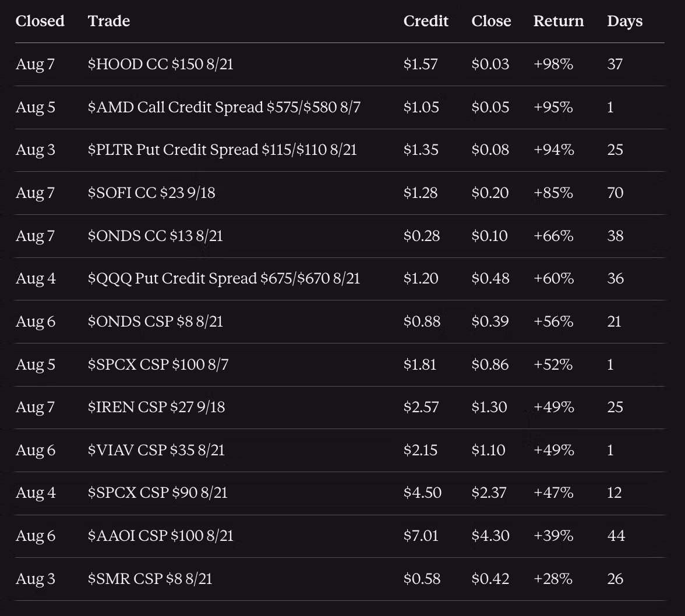685x616 pixels.
Task: Click the Credit column header
Action: click(425, 21)
